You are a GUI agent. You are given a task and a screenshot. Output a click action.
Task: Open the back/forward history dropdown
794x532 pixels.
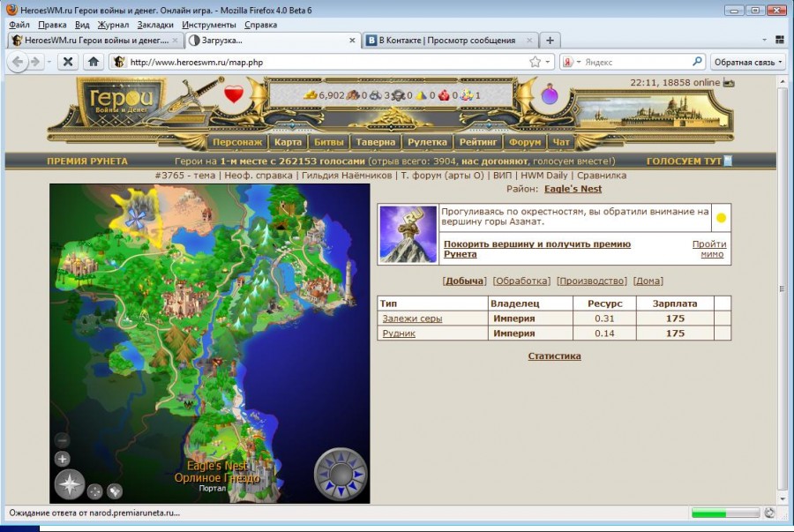point(49,62)
